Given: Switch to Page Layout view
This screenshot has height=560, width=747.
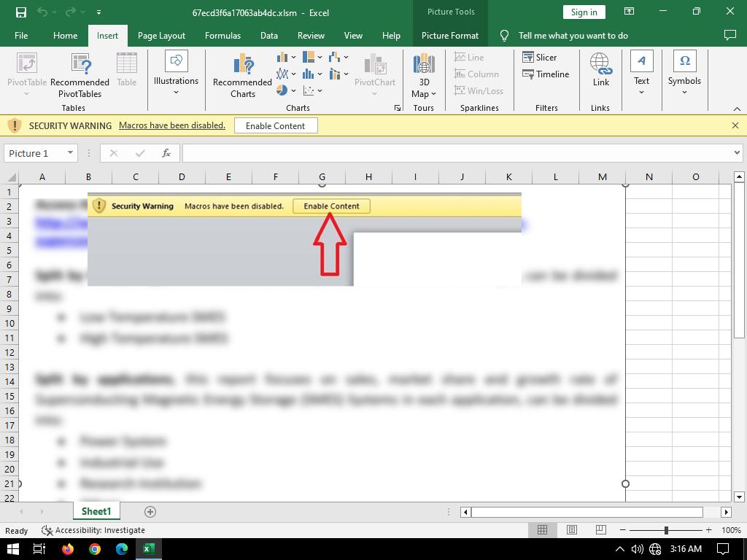Looking at the screenshot, I should (571, 530).
